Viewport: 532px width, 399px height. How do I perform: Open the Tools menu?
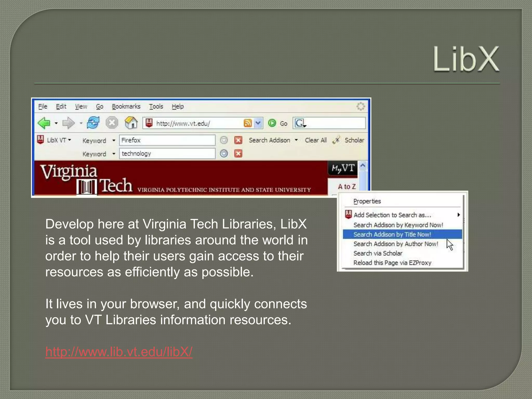pyautogui.click(x=156, y=107)
